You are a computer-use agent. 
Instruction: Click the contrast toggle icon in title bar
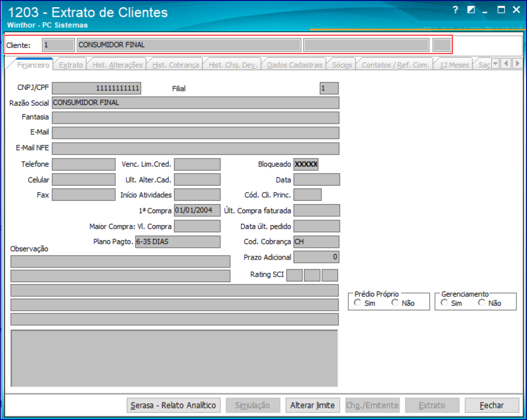pyautogui.click(x=471, y=10)
